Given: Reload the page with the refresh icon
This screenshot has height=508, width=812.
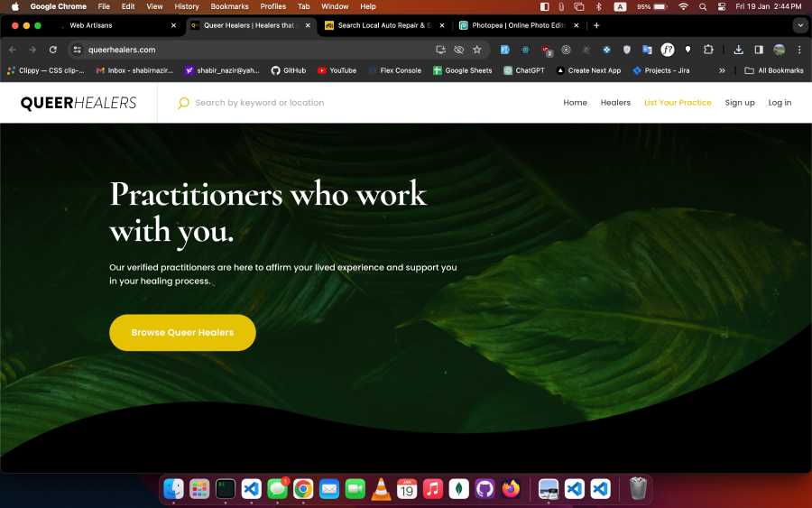Looking at the screenshot, I should click(53, 50).
